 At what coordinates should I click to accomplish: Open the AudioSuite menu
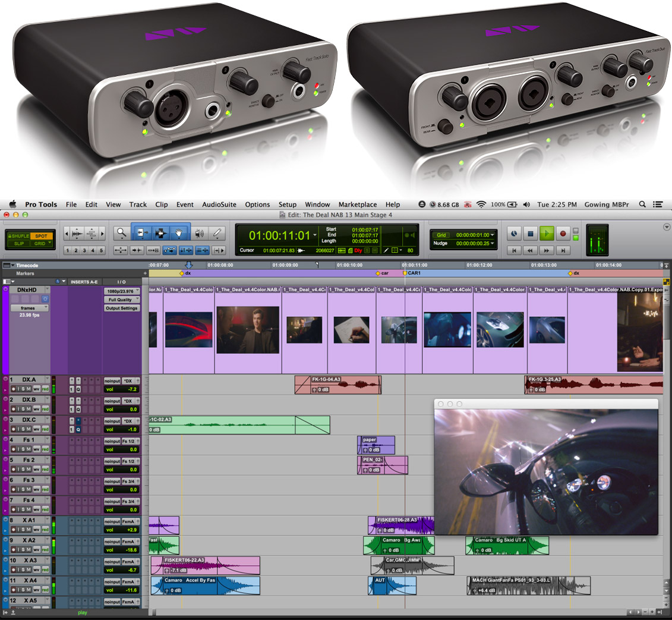tap(219, 204)
